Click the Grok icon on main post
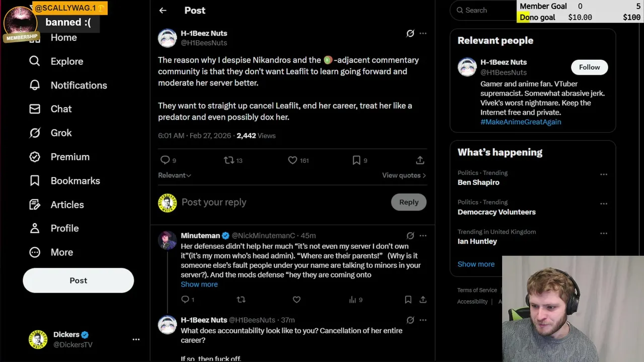Screen dimensions: 644x362 point(410,33)
